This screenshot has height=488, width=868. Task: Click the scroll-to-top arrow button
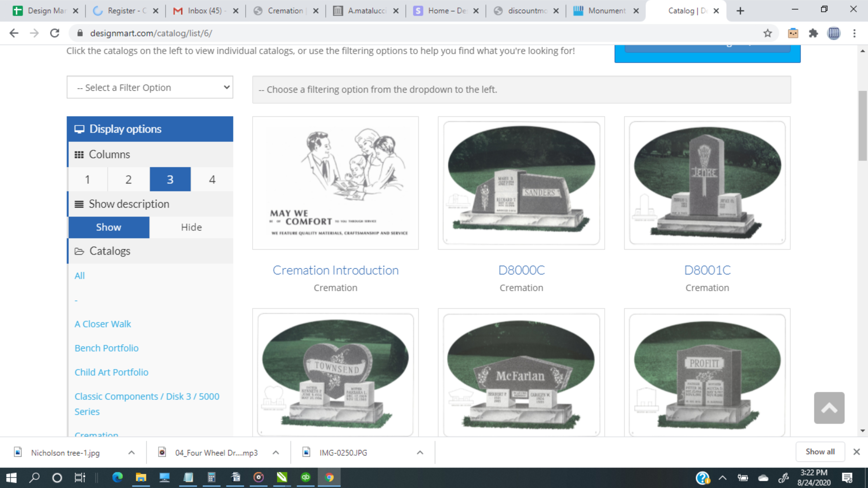pyautogui.click(x=829, y=408)
